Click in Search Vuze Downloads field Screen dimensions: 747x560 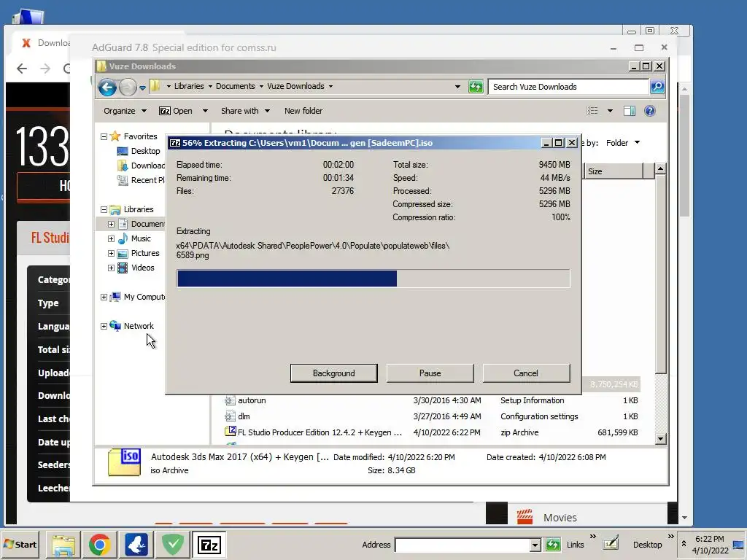(569, 87)
